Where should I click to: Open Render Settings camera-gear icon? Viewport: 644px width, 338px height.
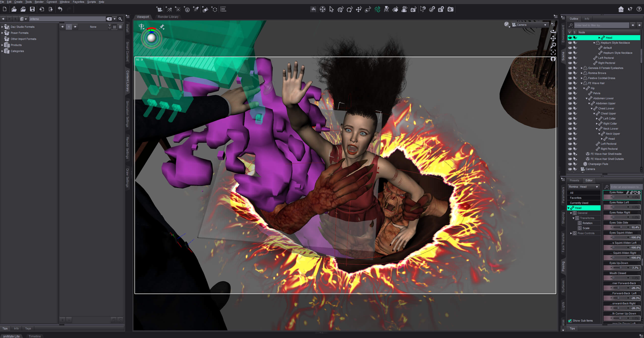(441, 9)
